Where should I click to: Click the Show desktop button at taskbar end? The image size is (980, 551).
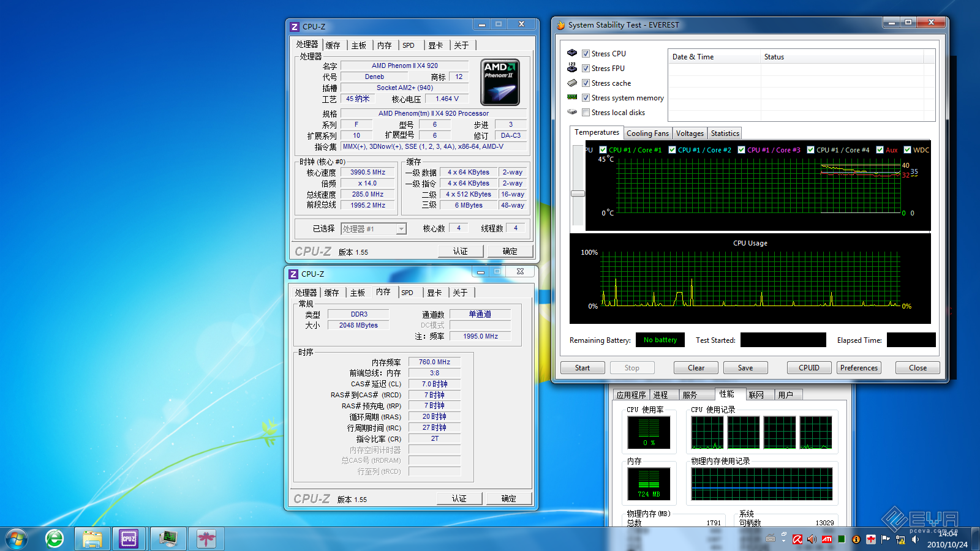[x=976, y=539]
